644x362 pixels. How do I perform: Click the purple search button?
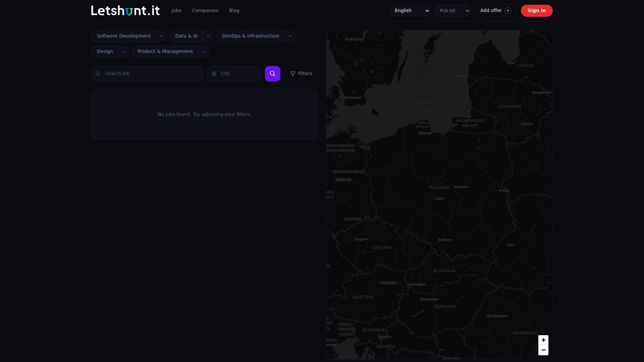point(272,73)
